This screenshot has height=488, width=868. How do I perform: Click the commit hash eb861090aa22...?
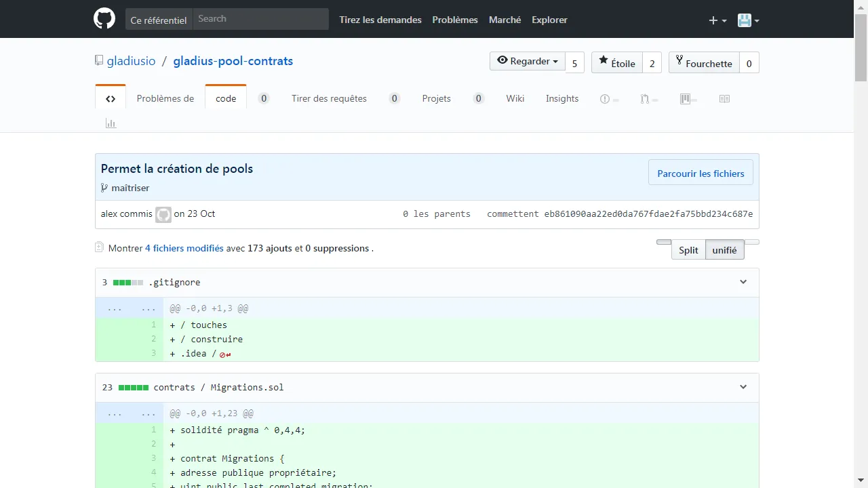[648, 213]
